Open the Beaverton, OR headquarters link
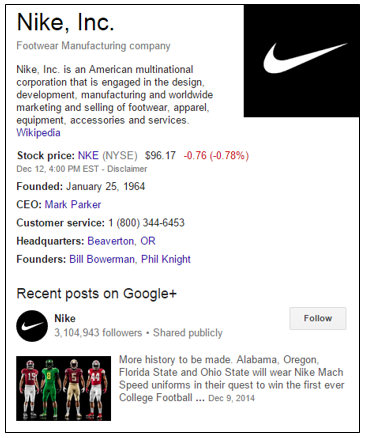 coord(121,241)
